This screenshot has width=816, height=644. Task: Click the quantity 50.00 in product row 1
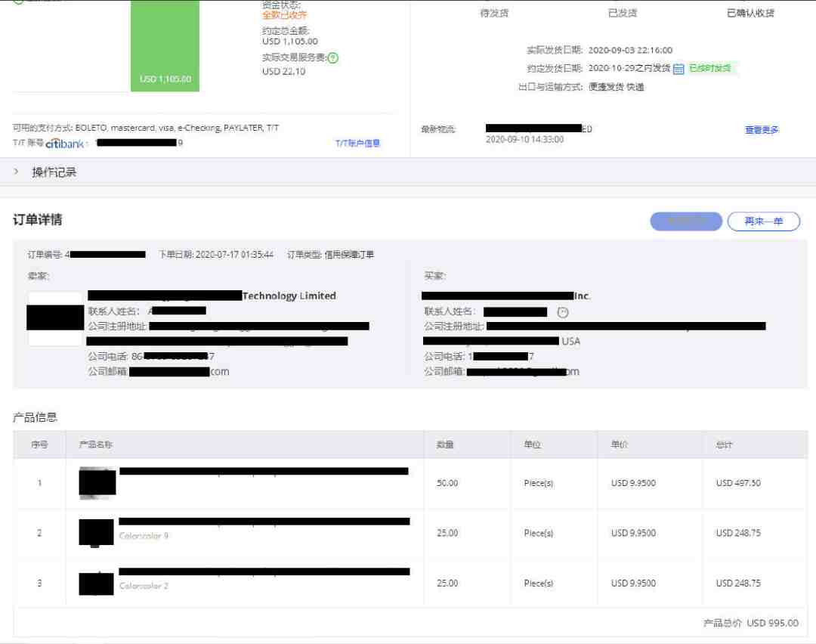[x=447, y=483]
